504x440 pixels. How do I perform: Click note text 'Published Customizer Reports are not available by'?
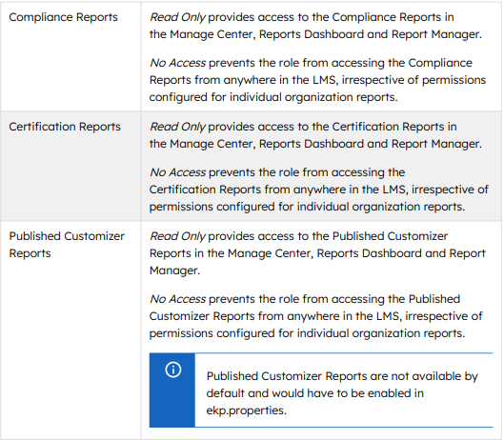pos(342,376)
